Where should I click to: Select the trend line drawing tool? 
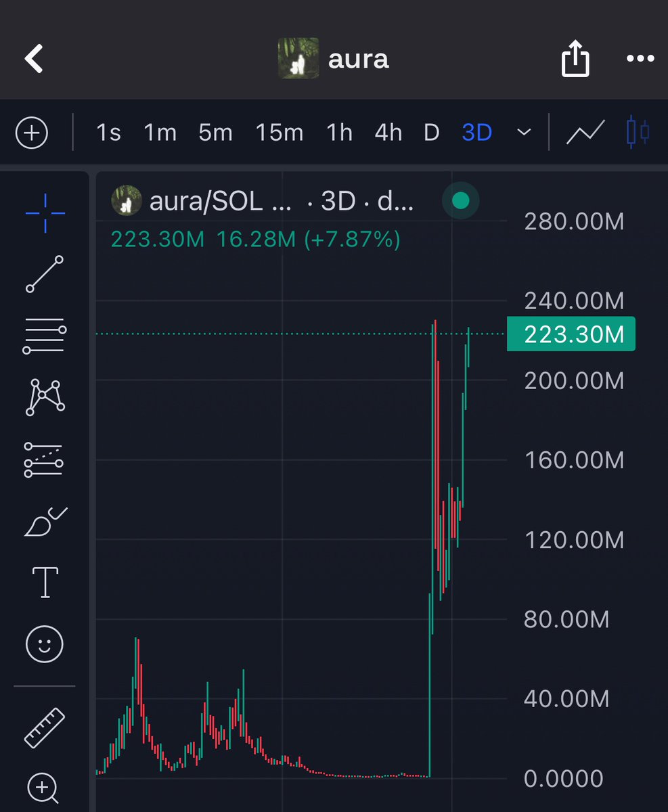[45, 274]
